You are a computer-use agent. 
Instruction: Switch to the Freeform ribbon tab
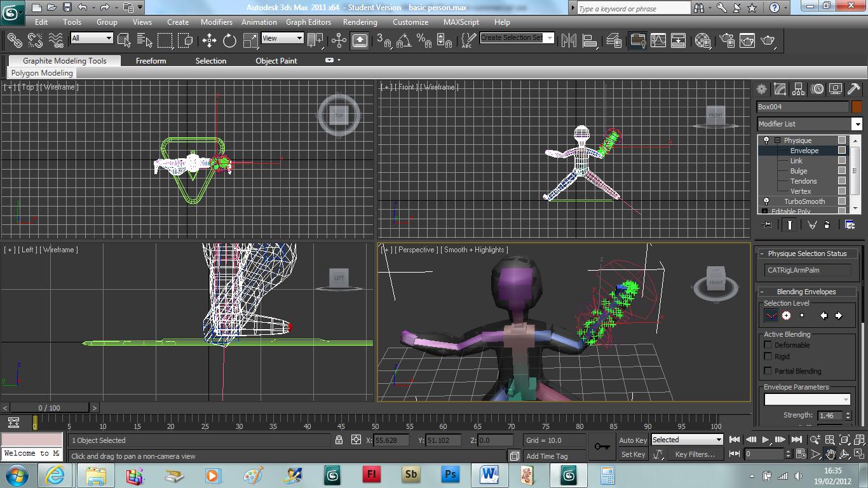151,60
